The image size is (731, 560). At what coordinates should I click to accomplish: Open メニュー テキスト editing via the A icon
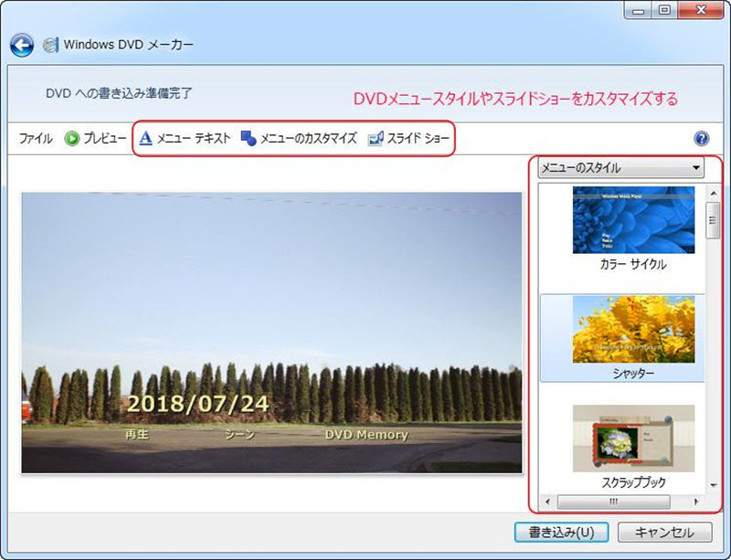pos(145,139)
